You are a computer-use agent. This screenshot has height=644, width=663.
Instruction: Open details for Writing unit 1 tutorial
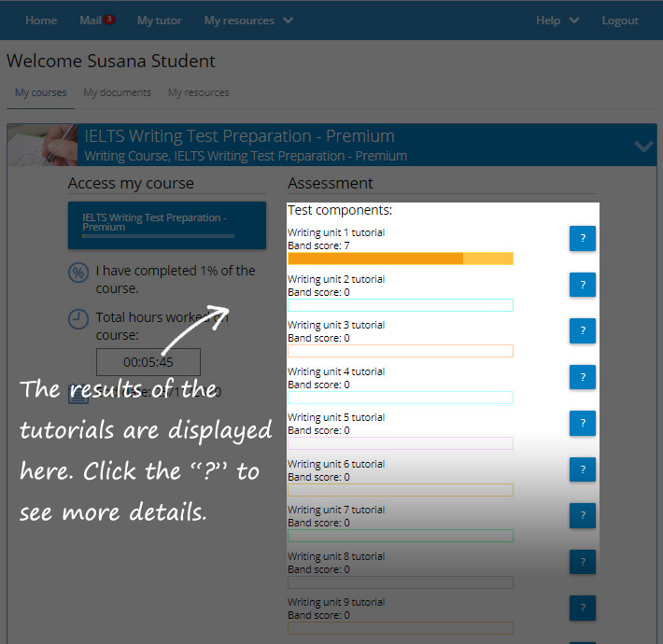coord(583,238)
